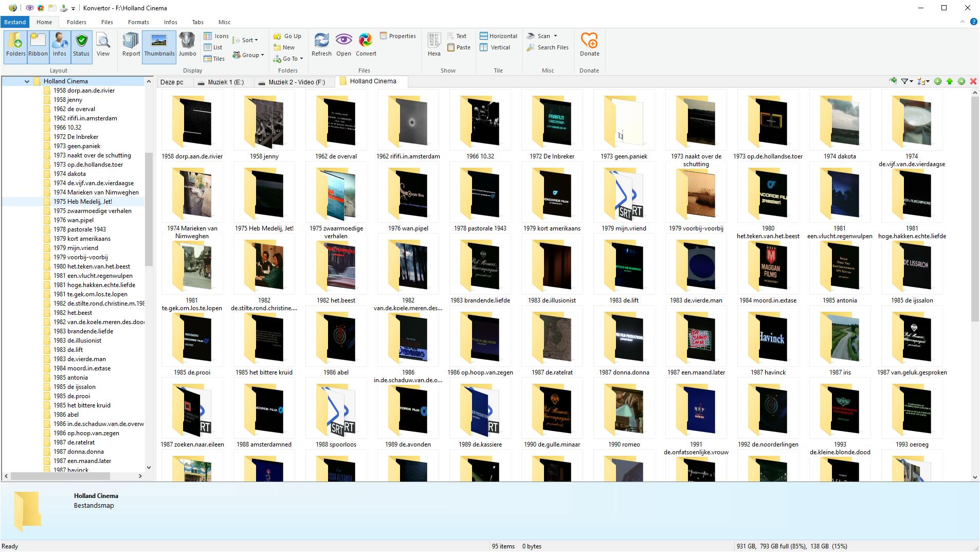This screenshot has width=980, height=552.
Task: Open file Properties
Action: click(398, 36)
